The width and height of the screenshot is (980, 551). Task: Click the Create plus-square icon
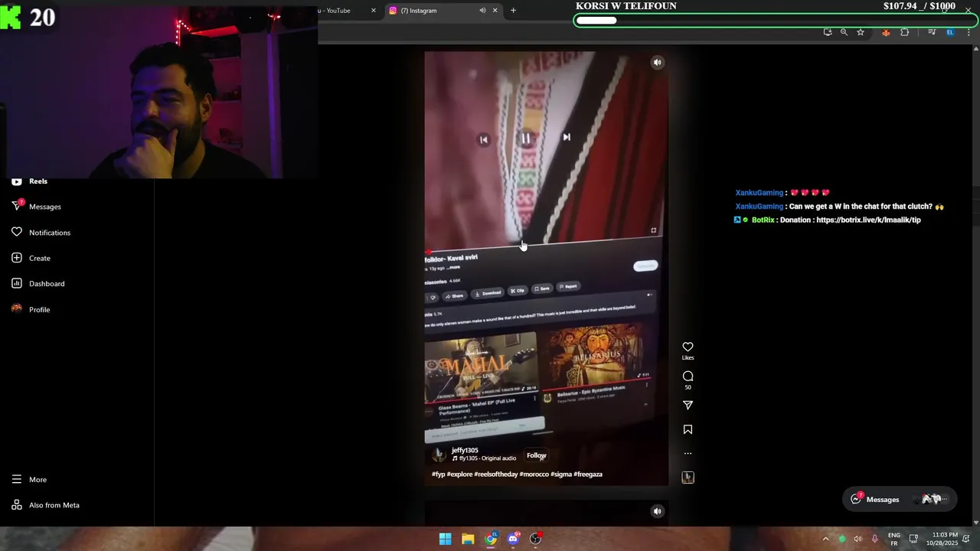coord(17,258)
